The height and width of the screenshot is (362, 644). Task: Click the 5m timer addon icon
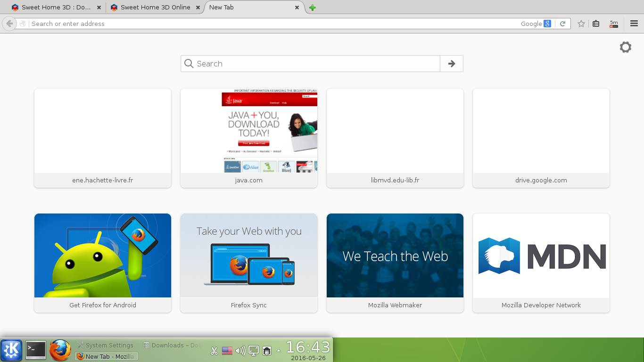click(614, 24)
